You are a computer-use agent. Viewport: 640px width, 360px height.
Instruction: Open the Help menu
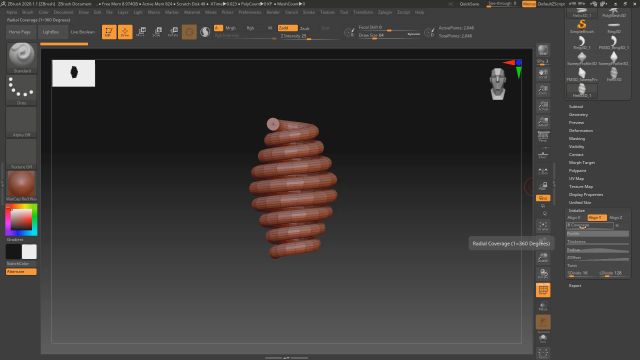coord(419,12)
